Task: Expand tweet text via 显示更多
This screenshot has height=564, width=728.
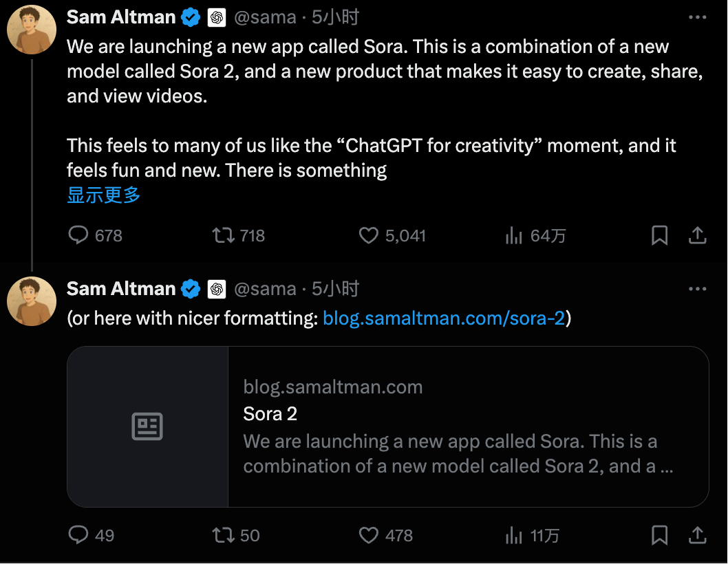Action: [104, 195]
